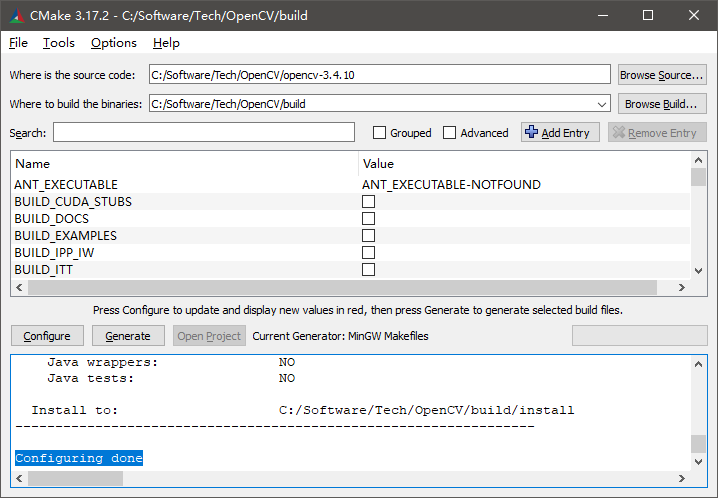This screenshot has height=498, width=718.
Task: Toggle the BUILD_IPP_IW checkbox
Action: coord(368,253)
